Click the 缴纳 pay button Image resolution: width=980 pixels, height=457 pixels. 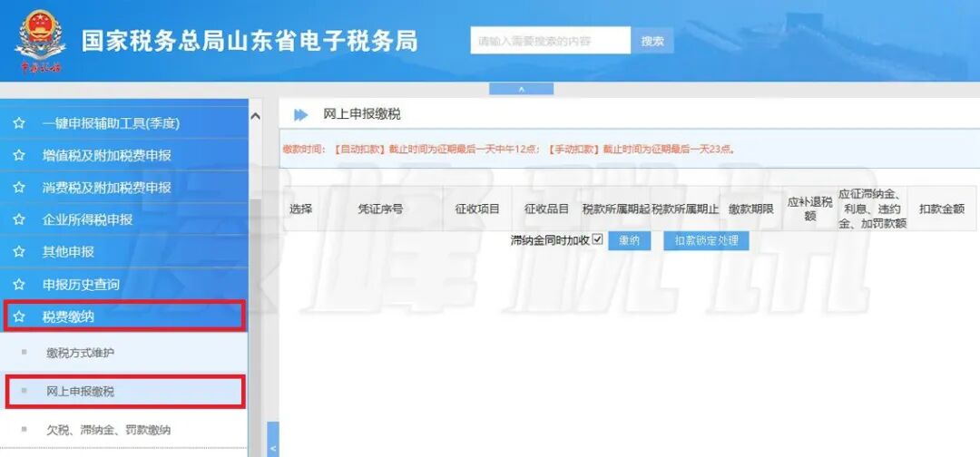pyautogui.click(x=630, y=240)
